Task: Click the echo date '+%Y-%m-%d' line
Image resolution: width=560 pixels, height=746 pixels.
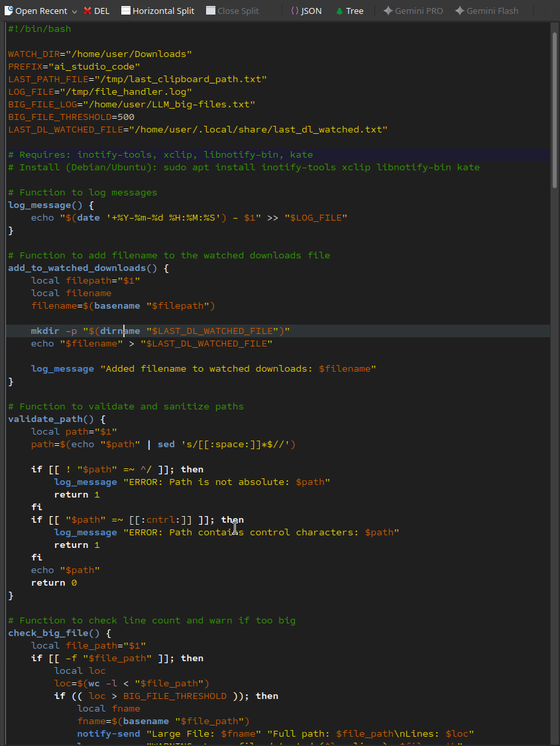Action: click(x=190, y=218)
